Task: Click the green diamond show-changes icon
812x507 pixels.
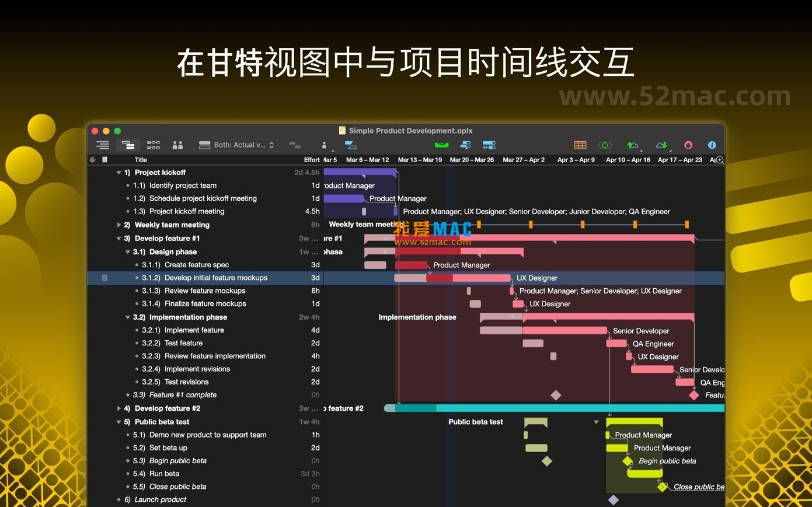Action: [x=605, y=145]
